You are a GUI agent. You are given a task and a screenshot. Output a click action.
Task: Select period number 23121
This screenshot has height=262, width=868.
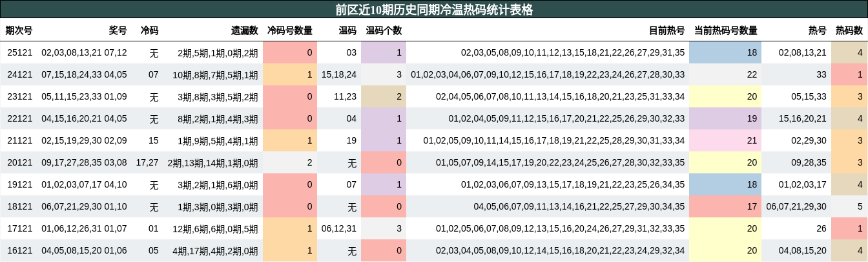pos(20,96)
